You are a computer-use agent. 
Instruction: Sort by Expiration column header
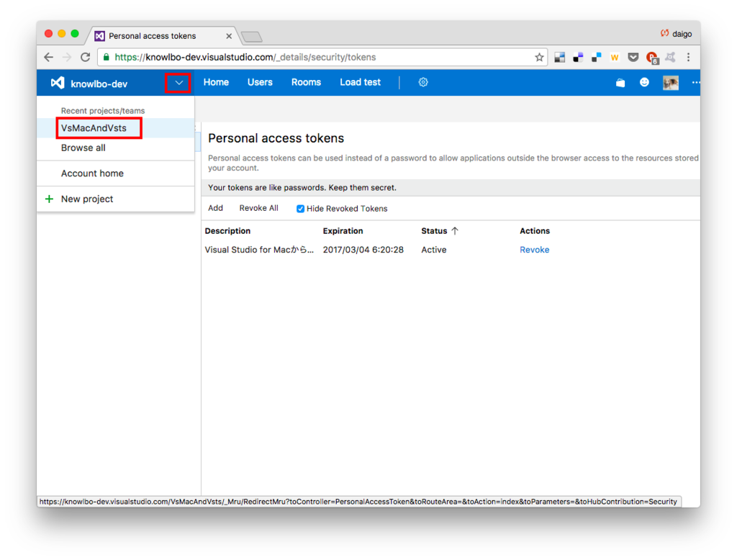[343, 231]
